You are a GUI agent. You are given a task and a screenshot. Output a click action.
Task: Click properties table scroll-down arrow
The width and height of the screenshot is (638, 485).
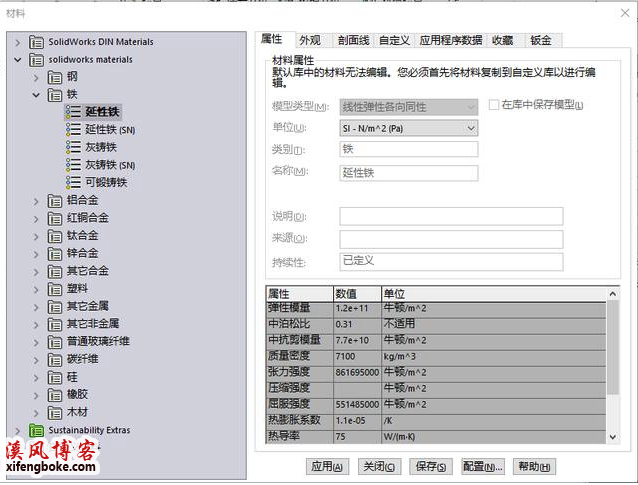tap(613, 437)
